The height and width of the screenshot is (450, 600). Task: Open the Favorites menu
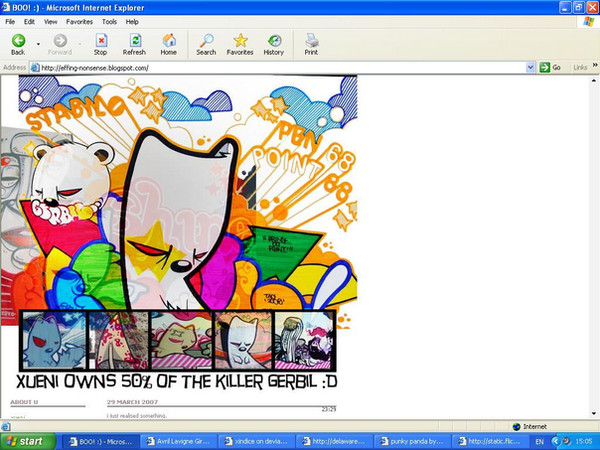coord(79,22)
